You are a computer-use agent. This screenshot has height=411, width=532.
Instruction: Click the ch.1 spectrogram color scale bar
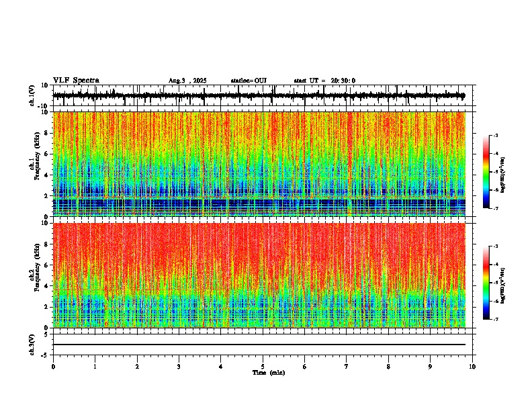[x=486, y=172]
